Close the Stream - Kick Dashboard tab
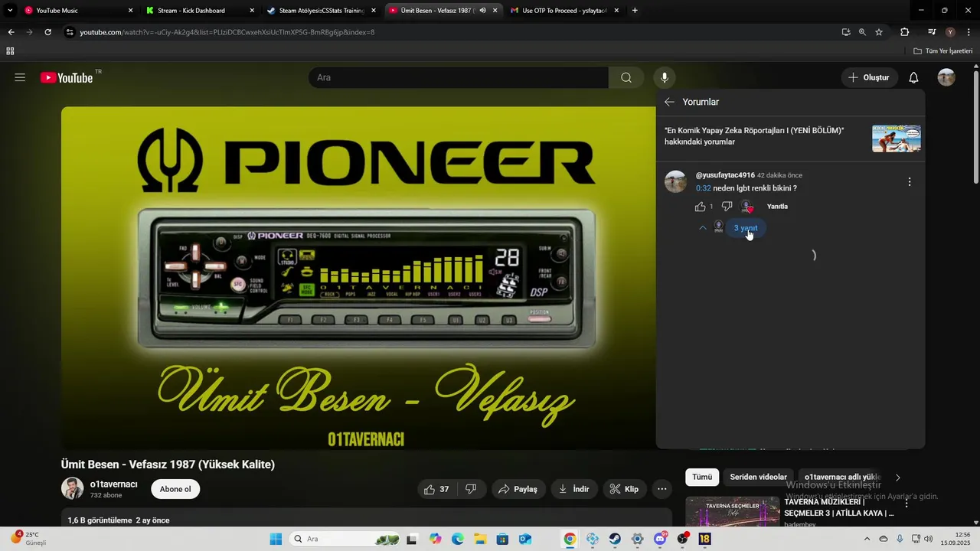Image resolution: width=980 pixels, height=551 pixels. pos(252,11)
